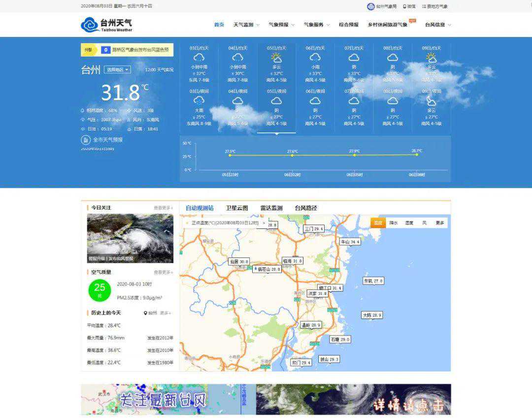This screenshot has height=418, width=532.
Task: Open the 台风路径 tab
Action: [x=305, y=208]
